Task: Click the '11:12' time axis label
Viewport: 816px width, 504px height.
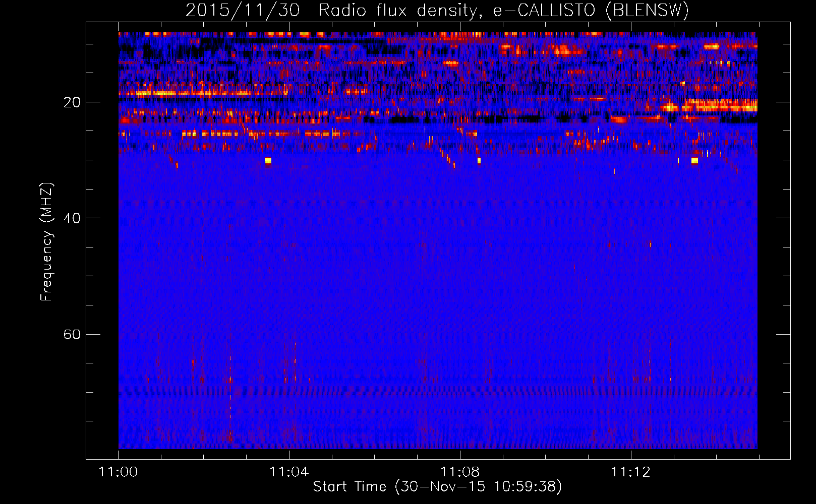Action: [x=631, y=472]
